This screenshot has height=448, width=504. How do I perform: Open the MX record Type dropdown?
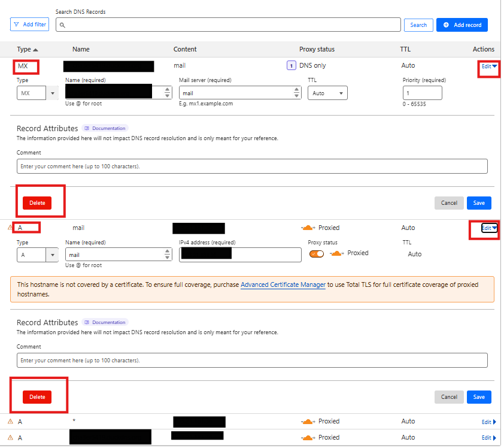coord(38,93)
